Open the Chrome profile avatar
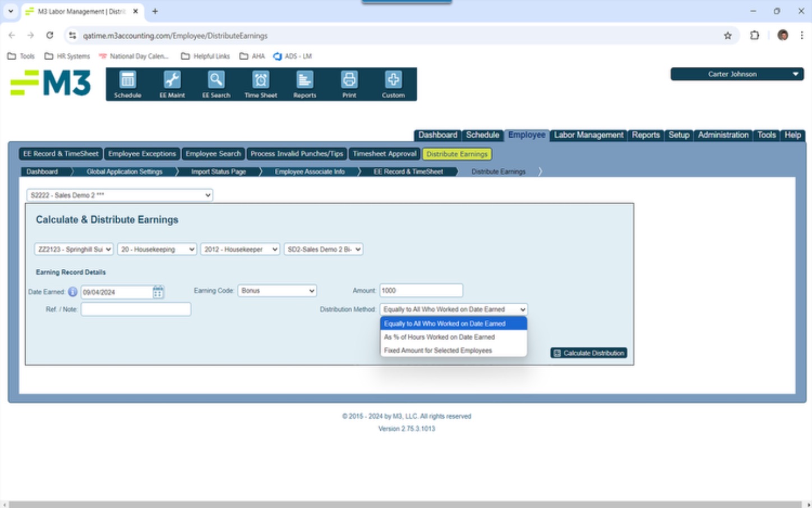This screenshot has height=508, width=812. [x=783, y=35]
